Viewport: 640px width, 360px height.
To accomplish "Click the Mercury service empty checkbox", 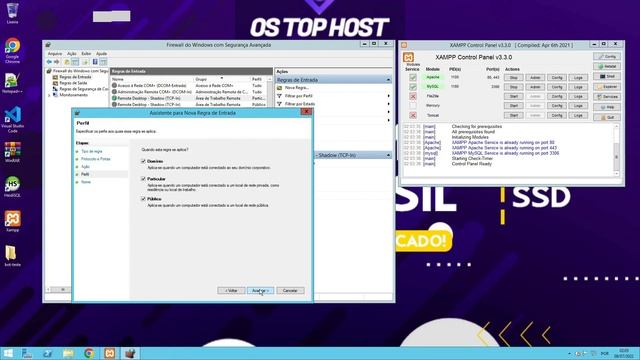I will point(413,106).
